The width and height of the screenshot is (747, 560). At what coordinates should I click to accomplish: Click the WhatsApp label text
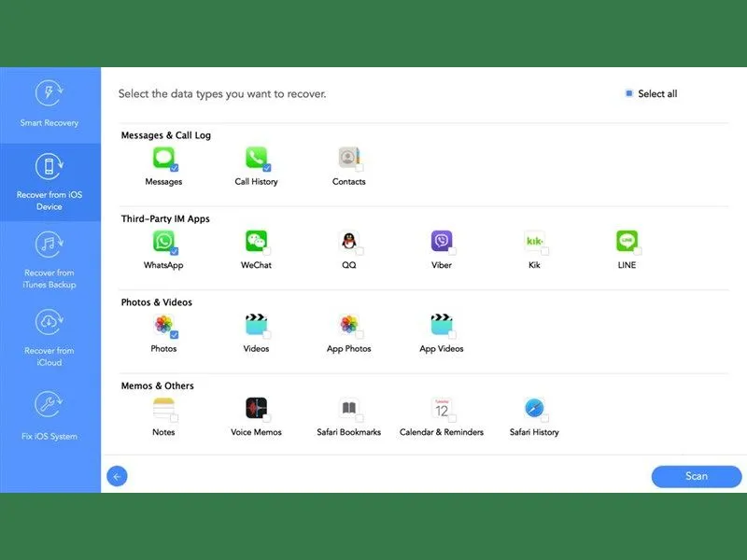[163, 265]
